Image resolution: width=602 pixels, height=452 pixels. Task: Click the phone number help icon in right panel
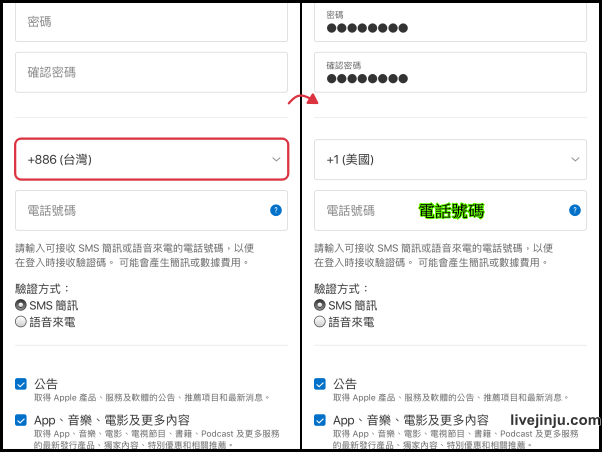pyautogui.click(x=575, y=210)
